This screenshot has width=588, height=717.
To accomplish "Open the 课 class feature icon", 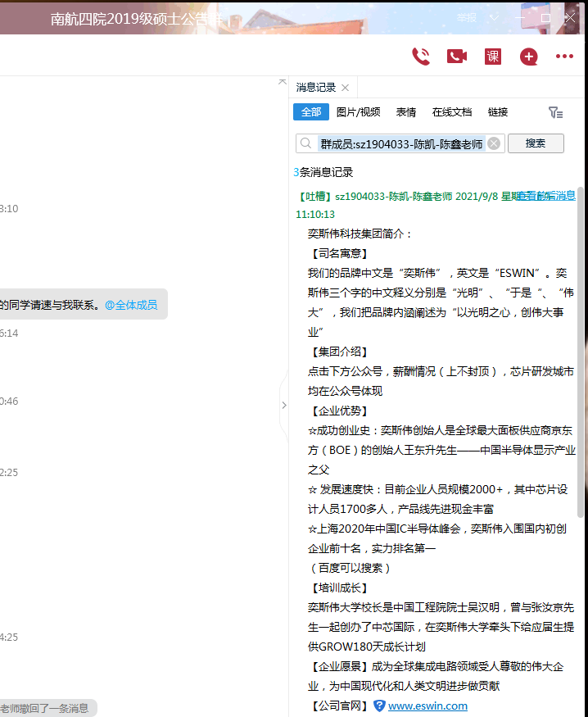I will [x=492, y=57].
